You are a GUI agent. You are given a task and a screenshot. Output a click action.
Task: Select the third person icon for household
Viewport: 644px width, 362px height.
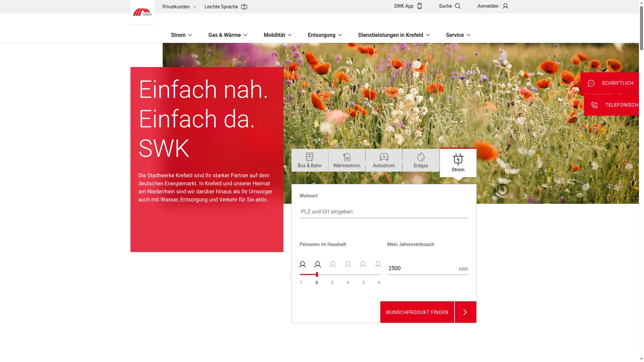[x=333, y=264]
